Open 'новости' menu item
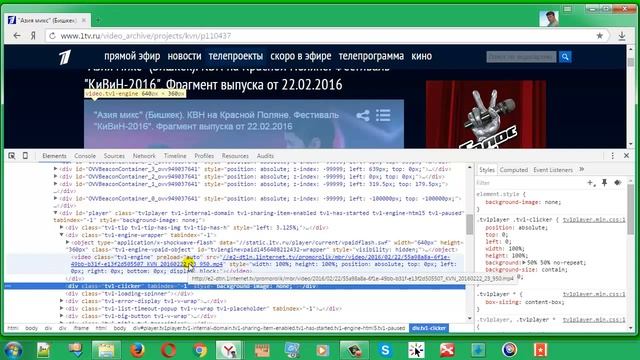 (x=184, y=56)
